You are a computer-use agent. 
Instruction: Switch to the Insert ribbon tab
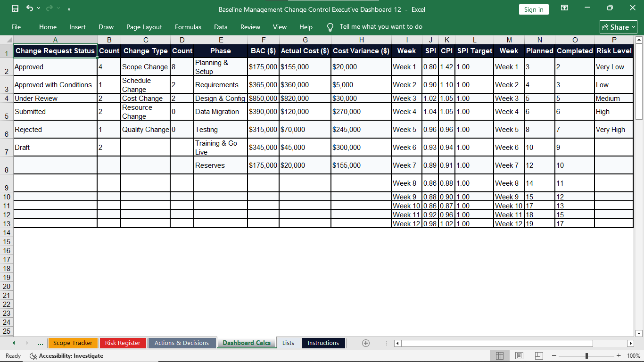click(x=77, y=27)
